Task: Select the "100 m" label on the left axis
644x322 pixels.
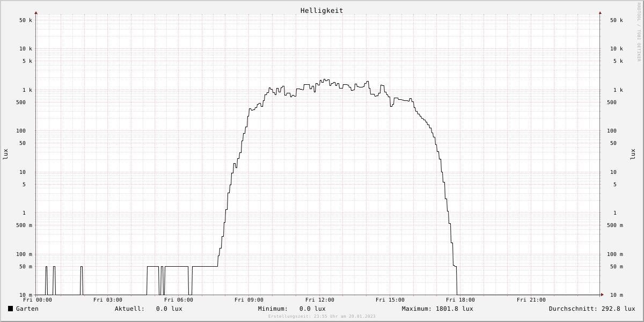Action: click(24, 254)
